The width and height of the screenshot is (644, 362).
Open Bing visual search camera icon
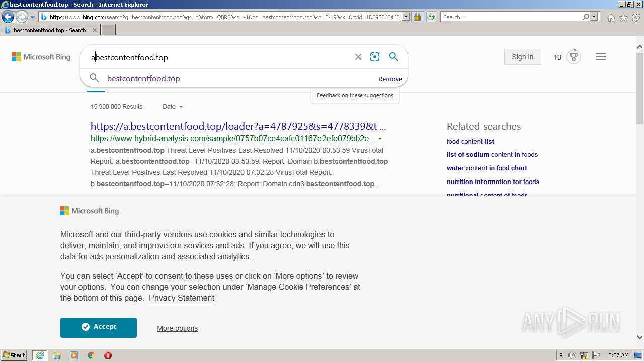point(375,57)
